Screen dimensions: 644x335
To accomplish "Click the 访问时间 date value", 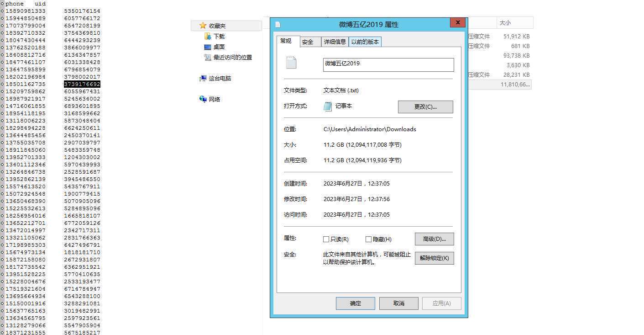I will click(x=356, y=215).
